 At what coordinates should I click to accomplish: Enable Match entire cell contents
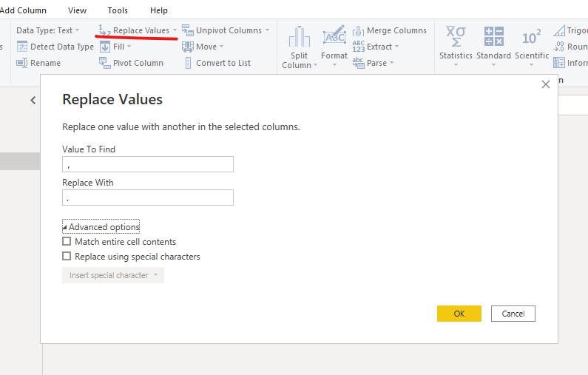click(67, 241)
